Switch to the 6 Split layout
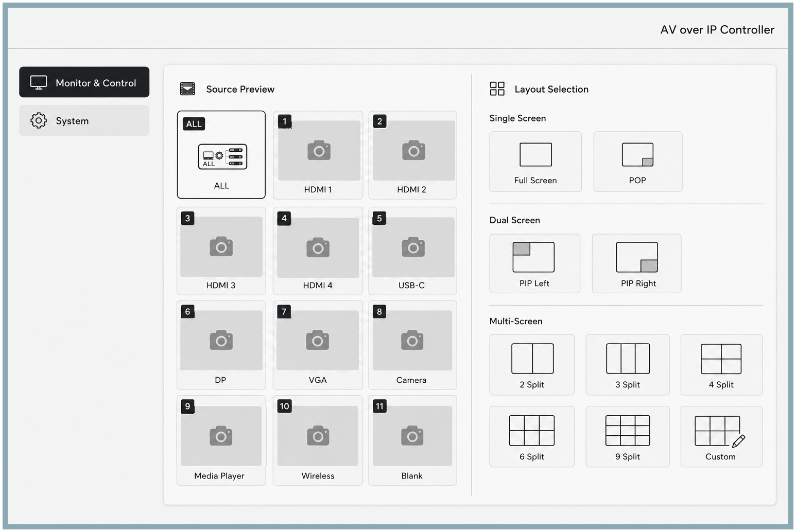 point(532,437)
